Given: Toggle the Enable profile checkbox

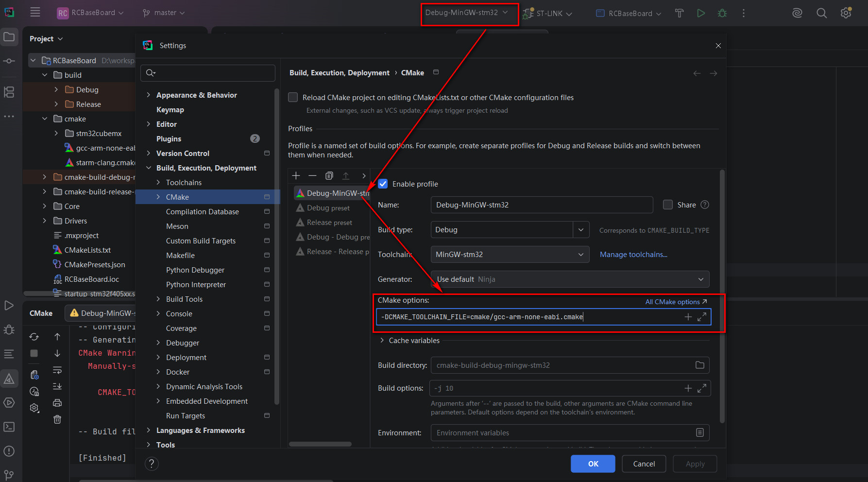Looking at the screenshot, I should (383, 184).
